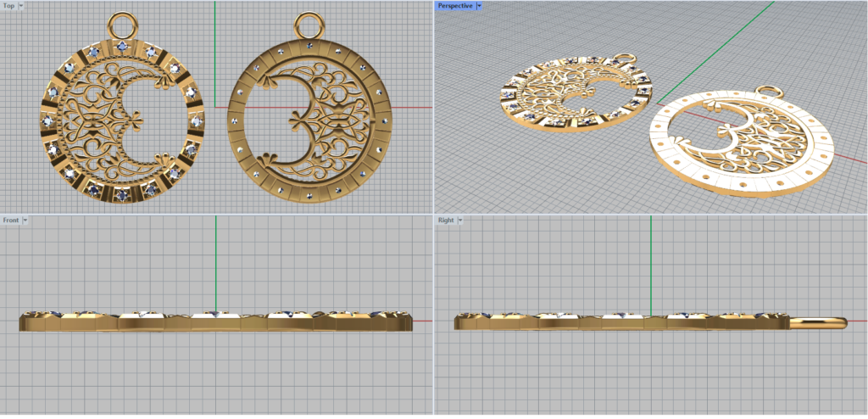Pick the bail ring of left pendant in Top view
The width and height of the screenshot is (868, 419).
pyautogui.click(x=120, y=25)
